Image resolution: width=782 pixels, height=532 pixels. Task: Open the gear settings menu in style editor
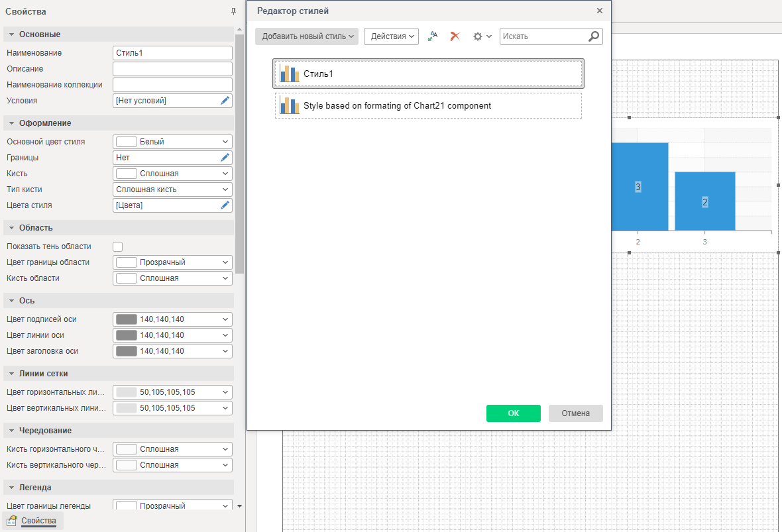coord(482,36)
